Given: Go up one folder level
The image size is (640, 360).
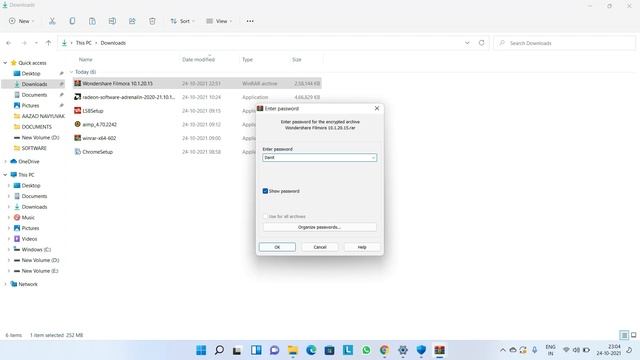Looking at the screenshot, I should pos(49,43).
